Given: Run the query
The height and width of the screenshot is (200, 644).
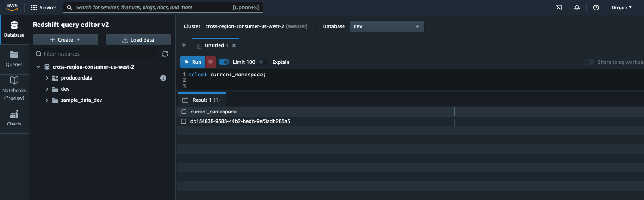Looking at the screenshot, I should click(192, 62).
